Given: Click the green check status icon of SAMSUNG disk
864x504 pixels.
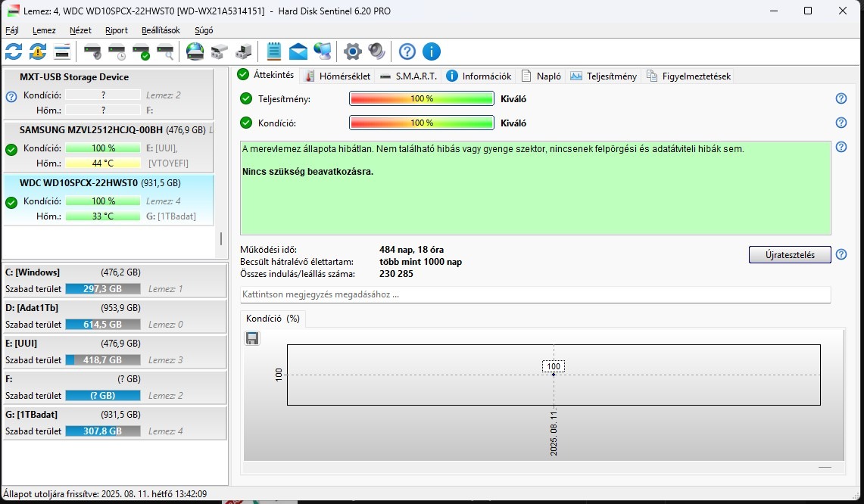Looking at the screenshot, I should (x=11, y=149).
